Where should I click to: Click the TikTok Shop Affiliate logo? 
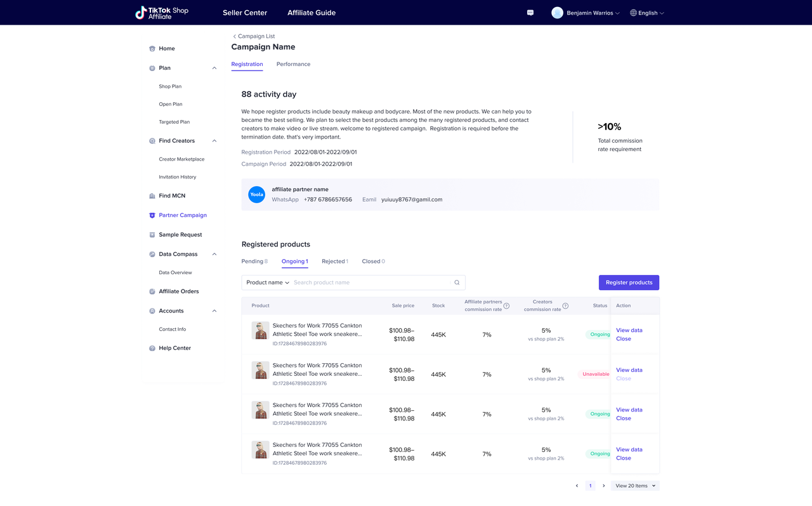pyautogui.click(x=162, y=13)
